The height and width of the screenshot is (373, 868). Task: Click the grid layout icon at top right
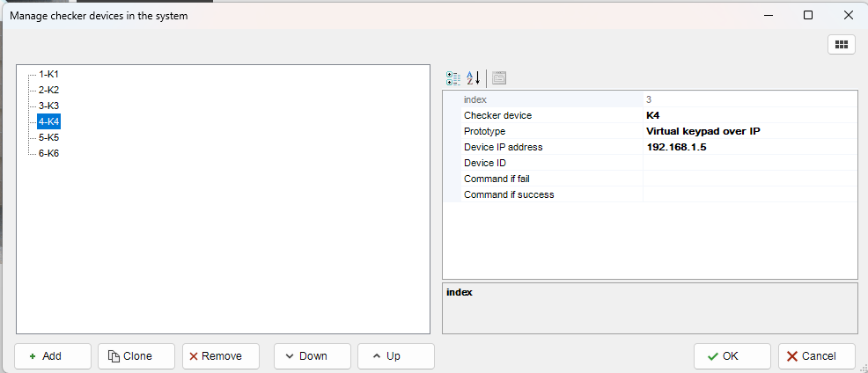[x=841, y=45]
